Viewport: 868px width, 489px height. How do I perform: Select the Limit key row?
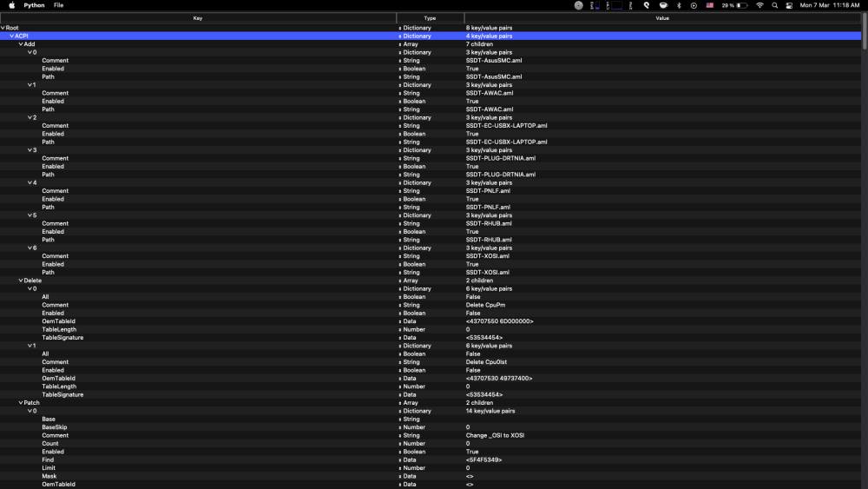[49, 468]
